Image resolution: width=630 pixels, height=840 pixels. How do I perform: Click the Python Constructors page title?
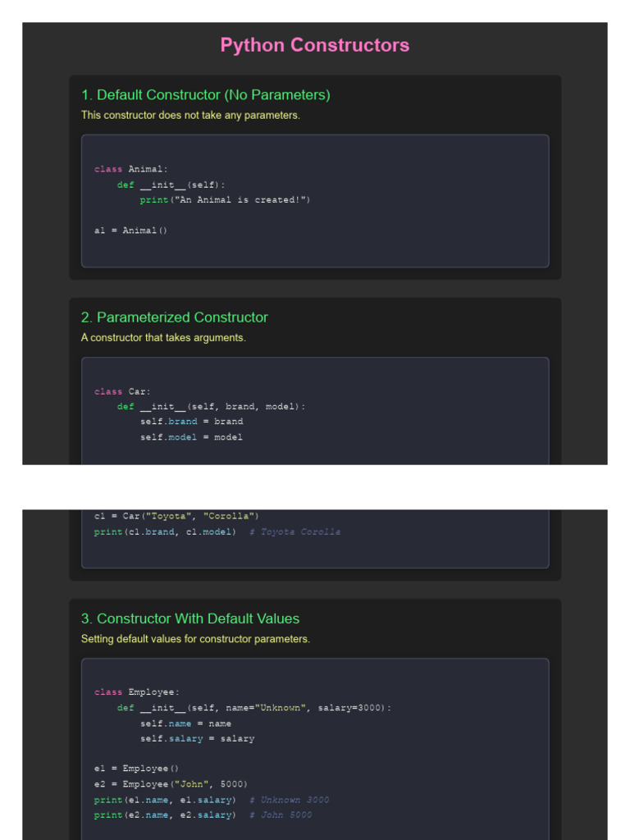pyautogui.click(x=314, y=45)
